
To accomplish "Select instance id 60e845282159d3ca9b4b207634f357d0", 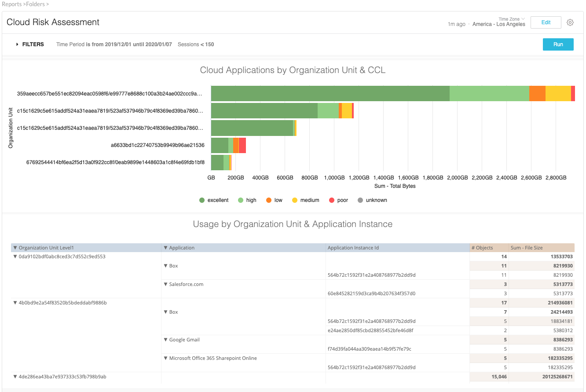I will (x=371, y=293).
